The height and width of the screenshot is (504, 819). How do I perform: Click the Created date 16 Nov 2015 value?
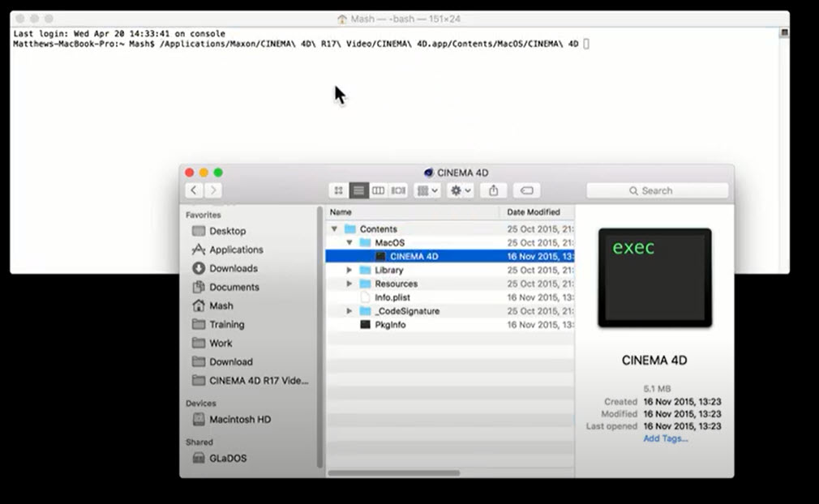(x=682, y=402)
